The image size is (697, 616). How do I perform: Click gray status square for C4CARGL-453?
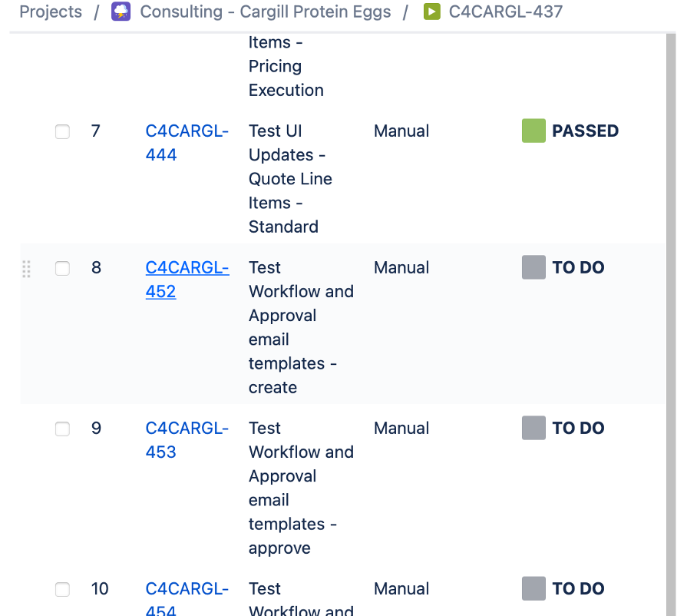coord(533,428)
